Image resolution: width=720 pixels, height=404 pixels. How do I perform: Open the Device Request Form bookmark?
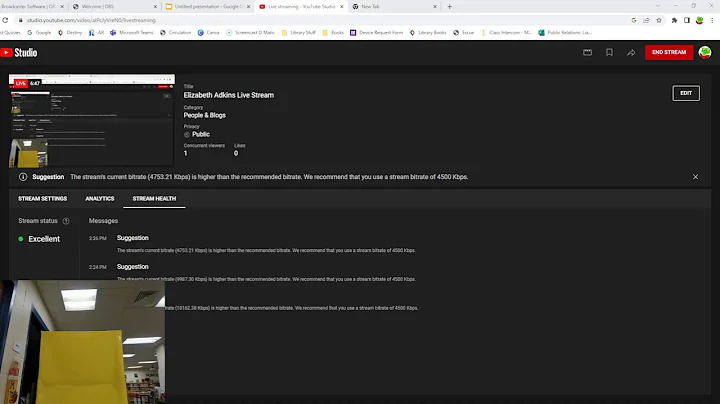pyautogui.click(x=377, y=33)
